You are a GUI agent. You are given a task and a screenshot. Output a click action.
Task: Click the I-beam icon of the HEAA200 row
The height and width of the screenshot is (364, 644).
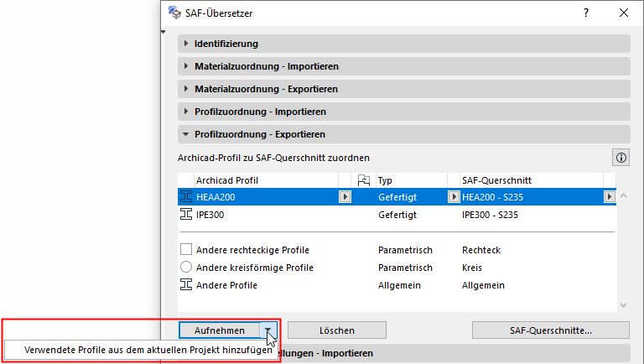186,197
